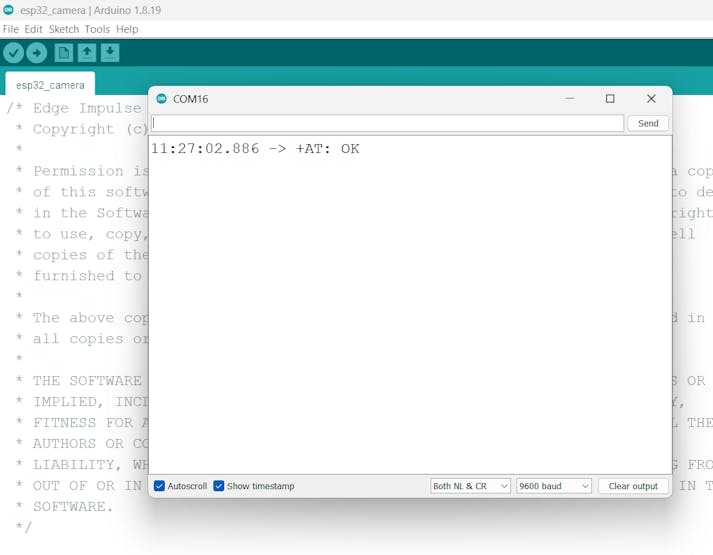713x555 pixels.
Task: Disable the Autoscroll checkbox
Action: (159, 486)
